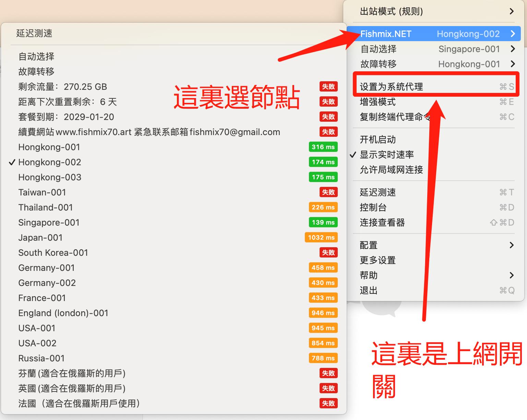This screenshot has height=420, width=527.
Task: Select 自动选择 in the node list
Action: click(173, 57)
